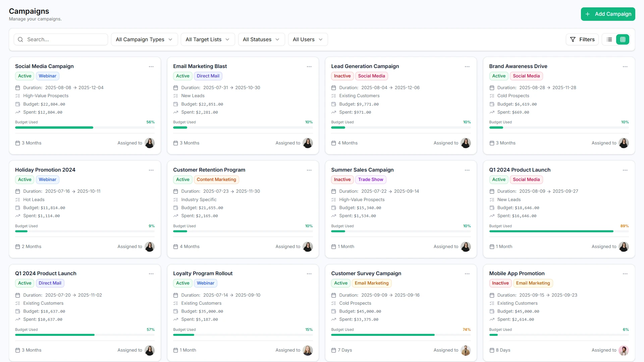Click '2 Months' on Holiday Promotion 2024 card
This screenshot has height=362, width=644.
[32, 247]
